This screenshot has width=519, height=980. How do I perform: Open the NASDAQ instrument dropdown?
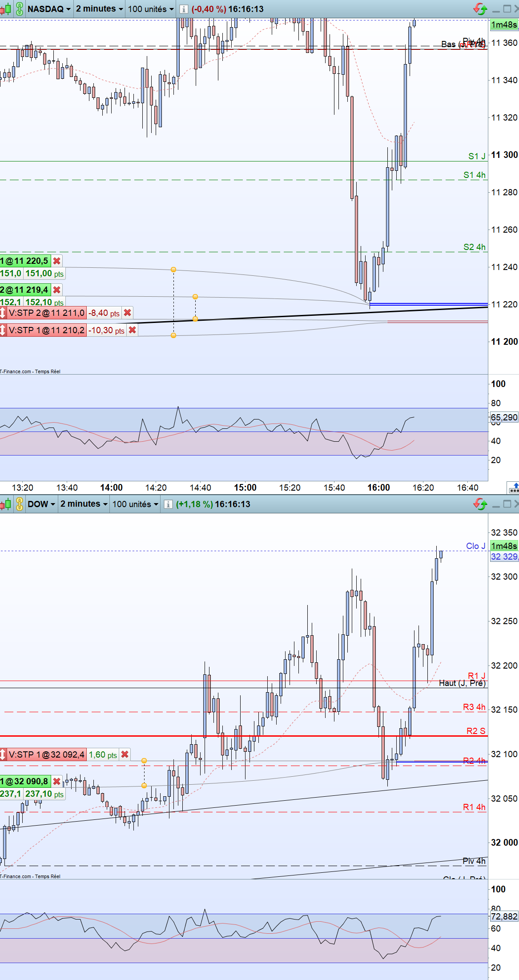click(x=49, y=9)
